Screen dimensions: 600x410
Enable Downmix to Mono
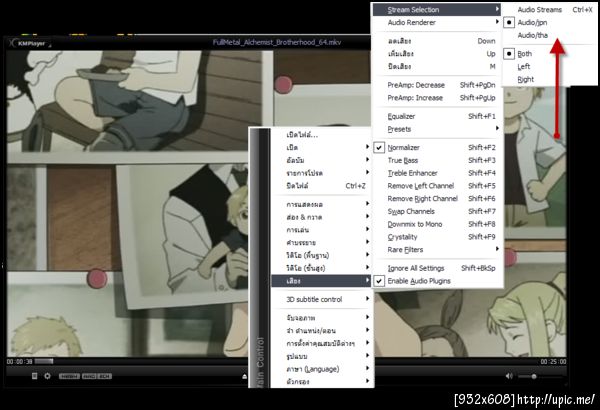(x=437, y=224)
